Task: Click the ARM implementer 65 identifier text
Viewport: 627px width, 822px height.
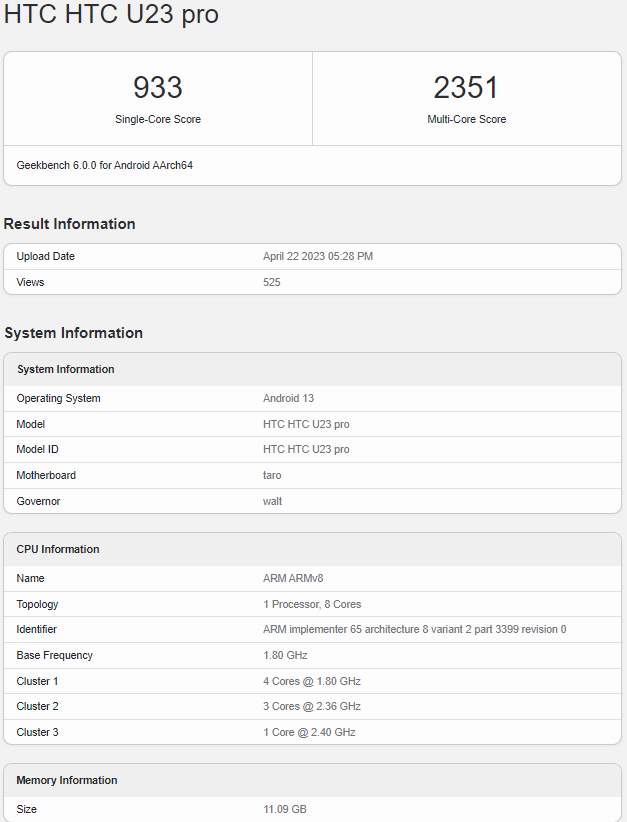Action: coord(414,630)
